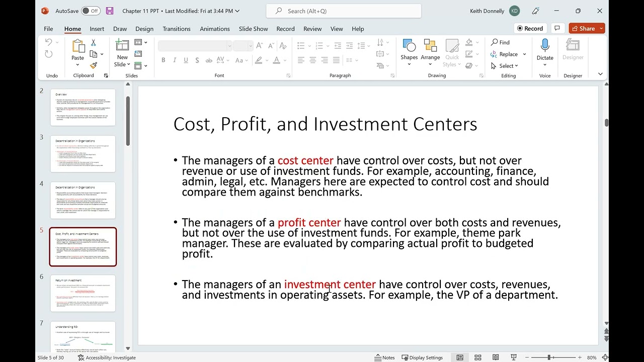
Task: Switch to the Design tab
Action: [x=144, y=29]
